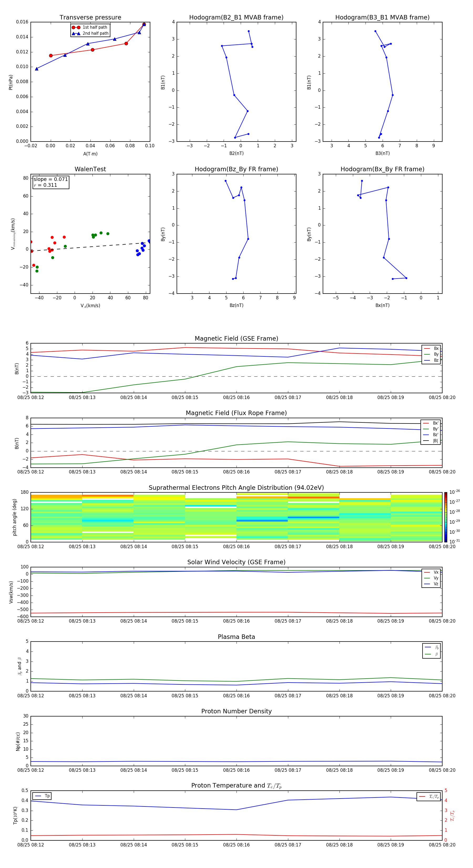Select 'Vy' in solar wind velocity legend
Screen dimensions: 473x868
point(431,578)
